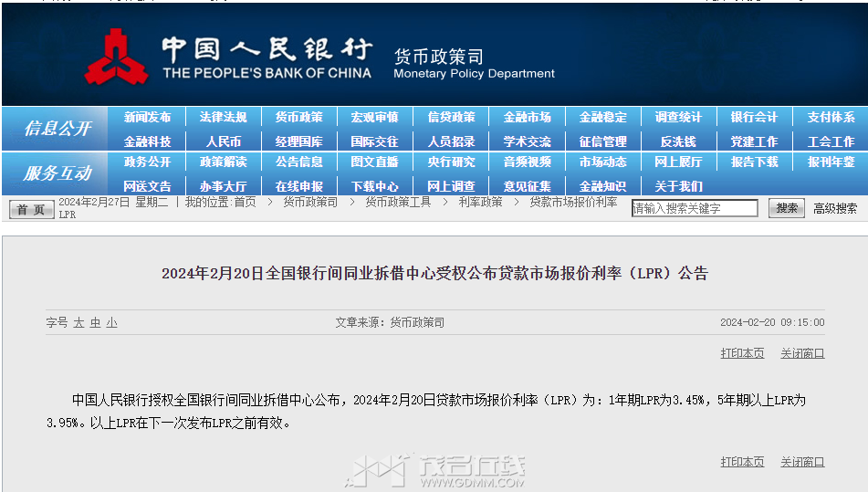Select the 音频视频 menu entry
This screenshot has width=868, height=492.
[x=527, y=162]
